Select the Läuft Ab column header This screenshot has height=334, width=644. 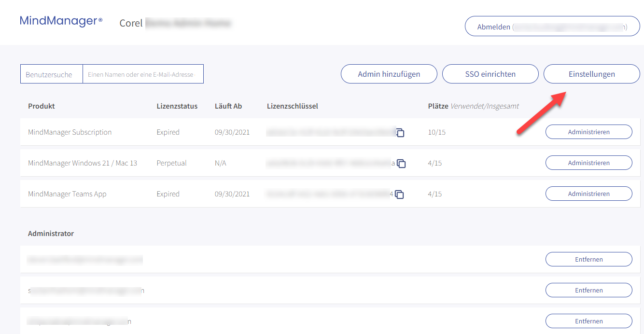click(228, 106)
